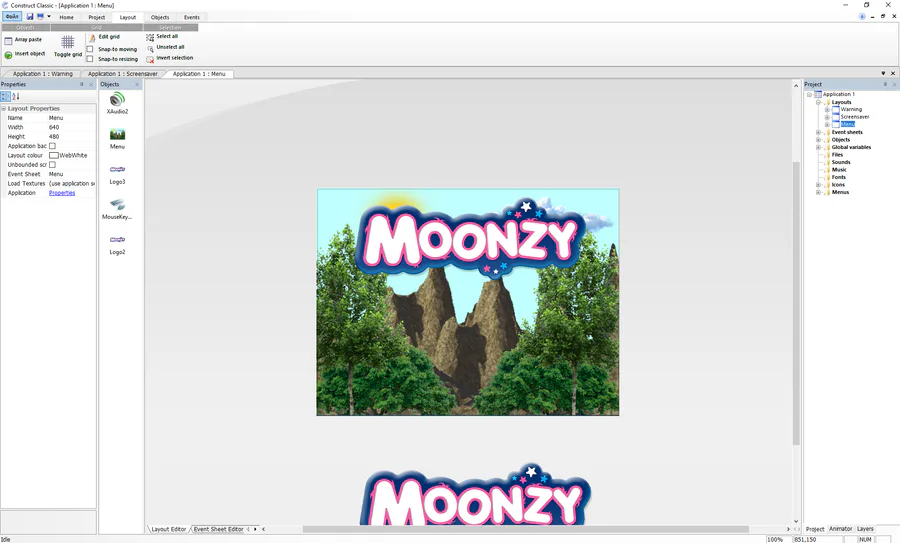Collapse the Layout Properties section
This screenshot has width=900, height=543.
click(3, 108)
